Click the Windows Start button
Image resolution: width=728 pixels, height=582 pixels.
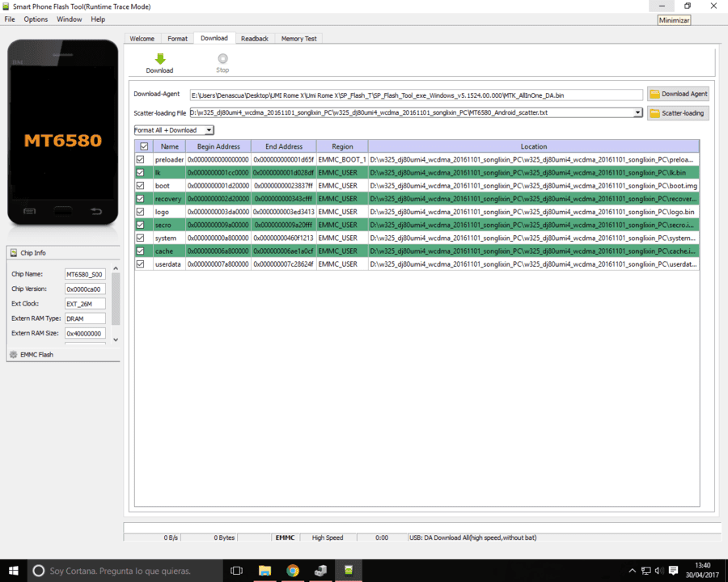point(14,571)
